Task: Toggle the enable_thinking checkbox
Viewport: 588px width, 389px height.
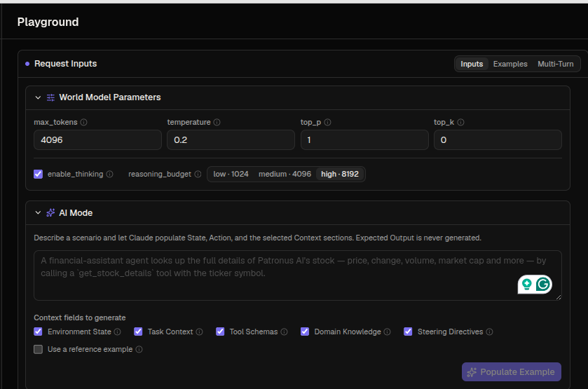Action: tap(39, 174)
